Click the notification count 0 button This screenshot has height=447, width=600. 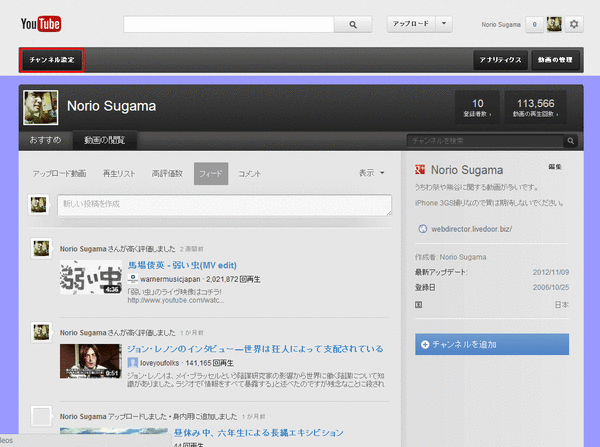tap(534, 24)
